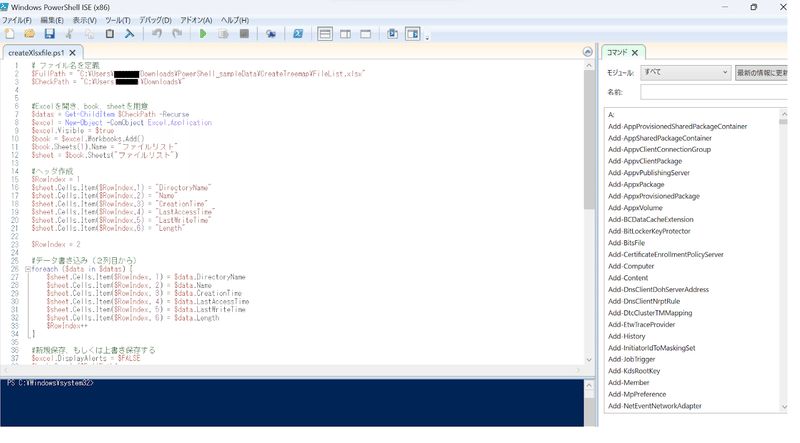Focus the 名前 search field

(x=714, y=92)
